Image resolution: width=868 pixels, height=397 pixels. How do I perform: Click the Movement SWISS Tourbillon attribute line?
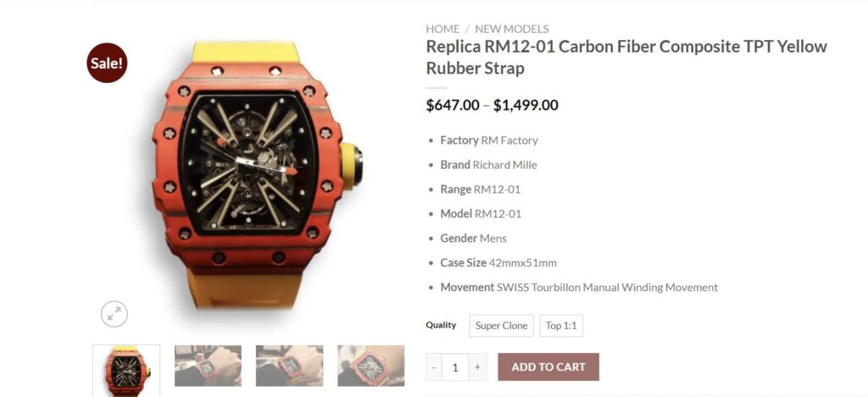click(x=579, y=288)
